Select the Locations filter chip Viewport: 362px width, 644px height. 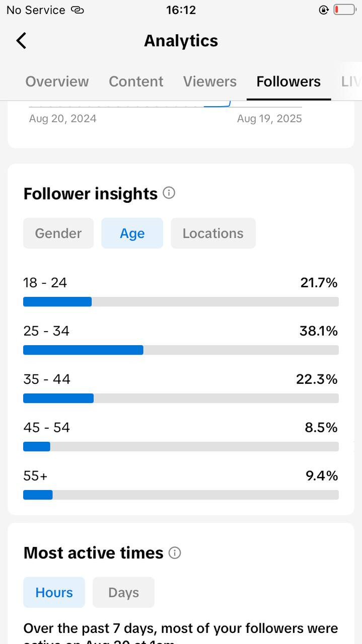coord(213,233)
